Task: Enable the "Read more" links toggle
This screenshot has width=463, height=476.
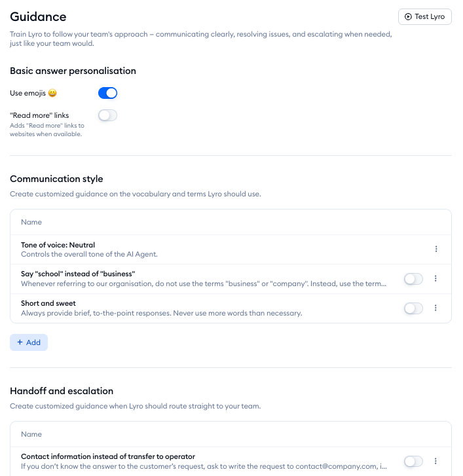Action: tap(107, 116)
